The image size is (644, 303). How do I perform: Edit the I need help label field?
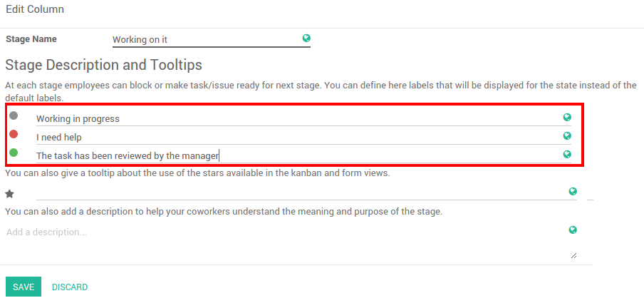(x=285, y=137)
